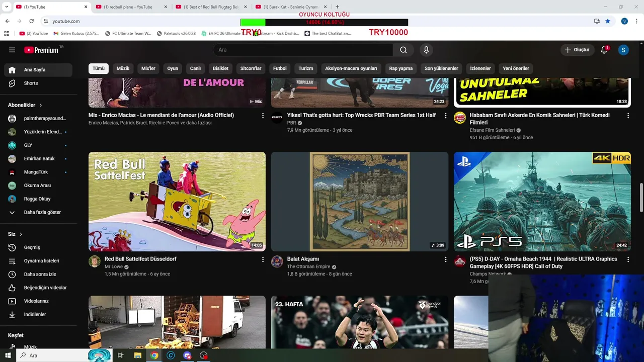The width and height of the screenshot is (644, 362).
Task: Open Efsane Film Sahneleri channel link
Action: coord(492,130)
